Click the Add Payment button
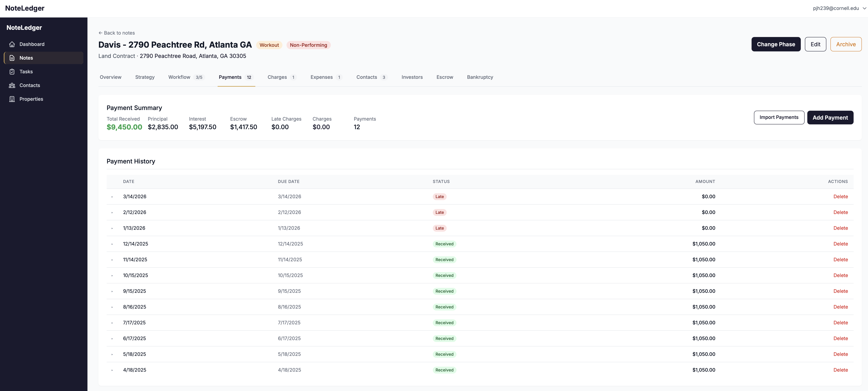Screen dimensions: 868x391 pos(830,117)
